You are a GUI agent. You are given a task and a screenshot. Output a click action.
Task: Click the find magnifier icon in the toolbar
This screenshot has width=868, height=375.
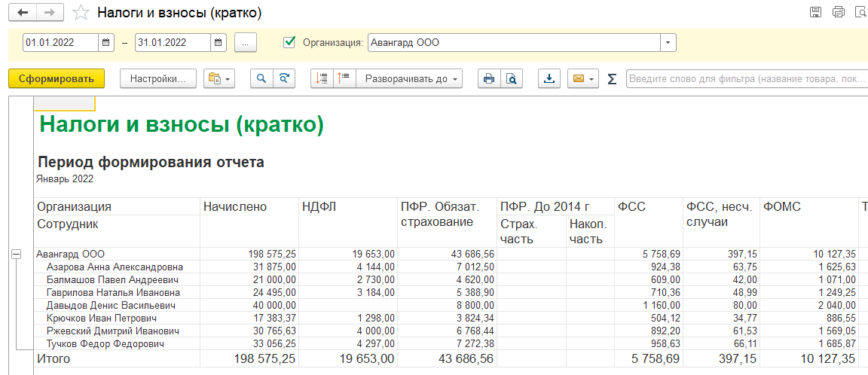[x=261, y=78]
